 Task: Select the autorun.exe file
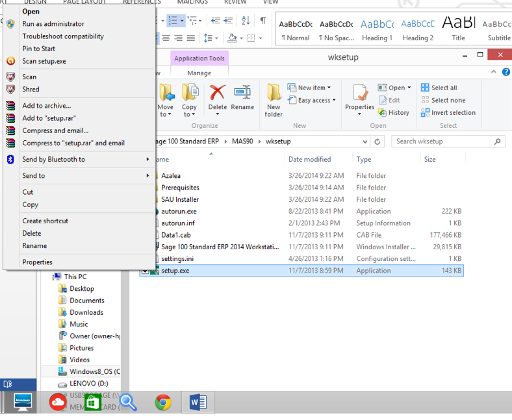(x=179, y=212)
